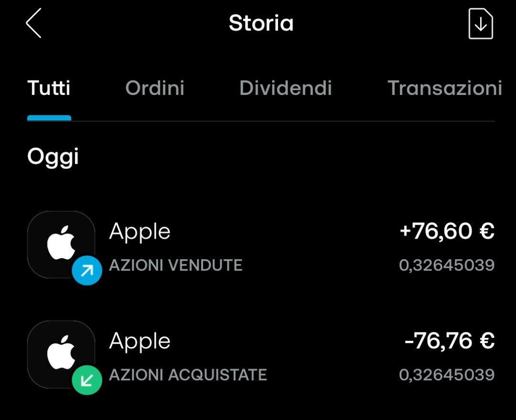The image size is (516, 420).
Task: Tap the AZIONI VENDUTE label
Action: tap(175, 265)
